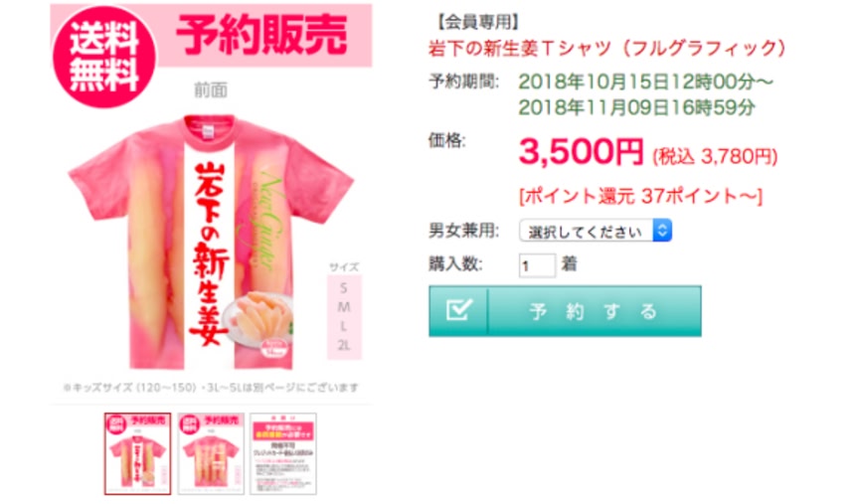Open the 男女兼用 size dropdown

pyautogui.click(x=595, y=231)
